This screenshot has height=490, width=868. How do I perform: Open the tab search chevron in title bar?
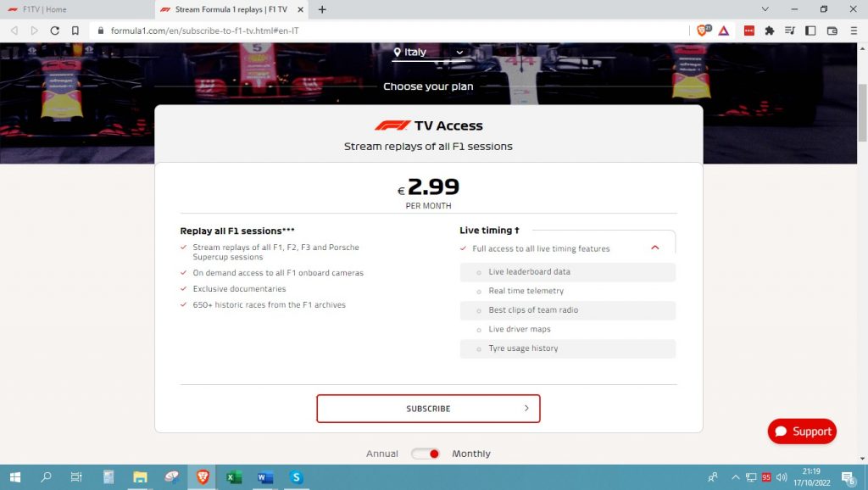(x=765, y=9)
